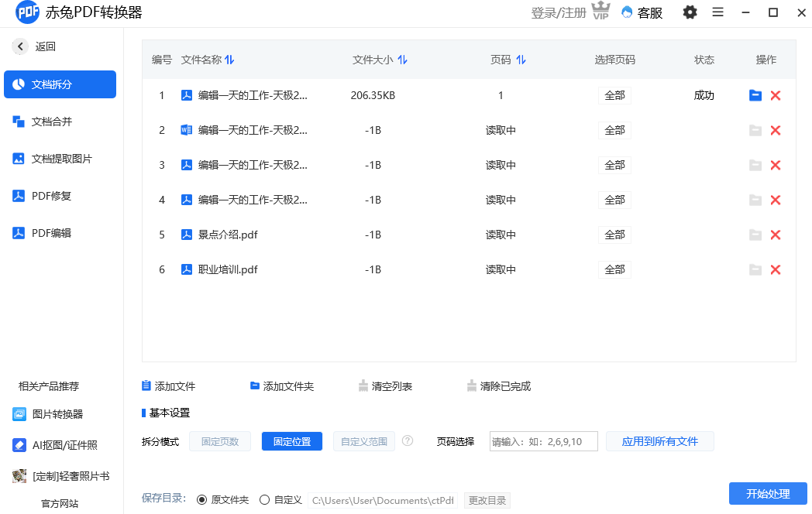Switch to the 文档合并 panel
The image size is (812, 514).
[54, 121]
